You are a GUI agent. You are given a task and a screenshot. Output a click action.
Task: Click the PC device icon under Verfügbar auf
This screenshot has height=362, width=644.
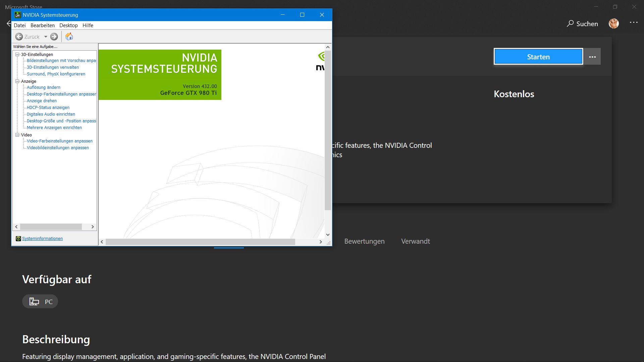click(x=34, y=301)
